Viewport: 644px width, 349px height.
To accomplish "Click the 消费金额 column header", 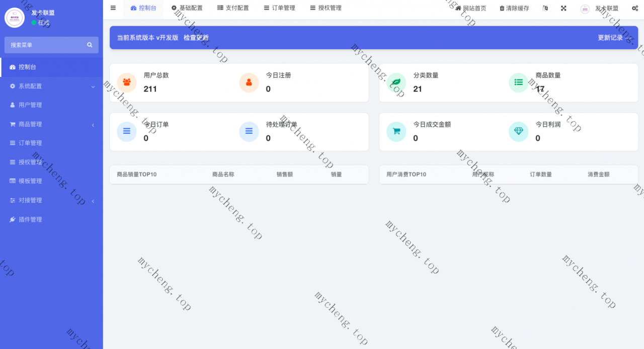I will [x=599, y=175].
